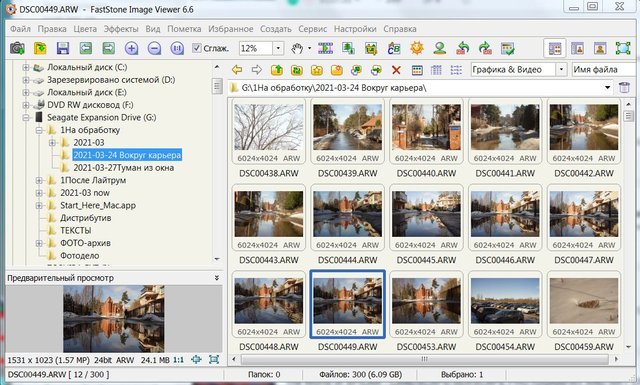Open the Эффекты menu
This screenshot has height=385, width=640.
(x=121, y=29)
